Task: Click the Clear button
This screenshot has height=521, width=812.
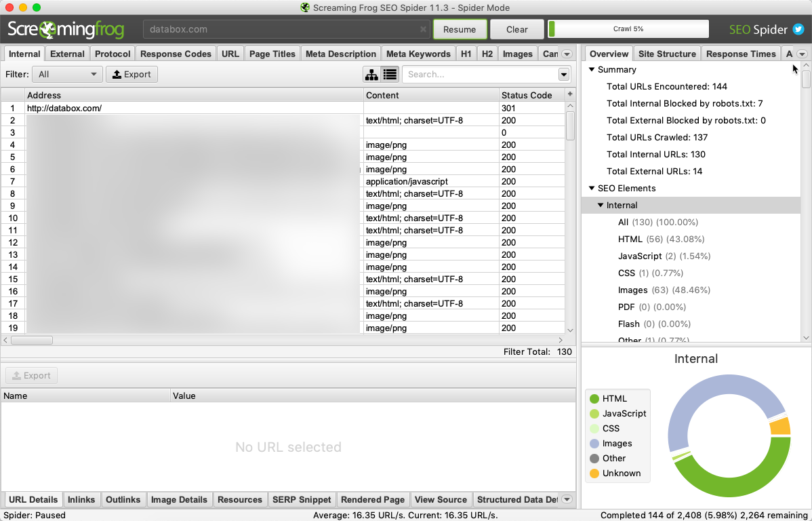Action: click(517, 30)
